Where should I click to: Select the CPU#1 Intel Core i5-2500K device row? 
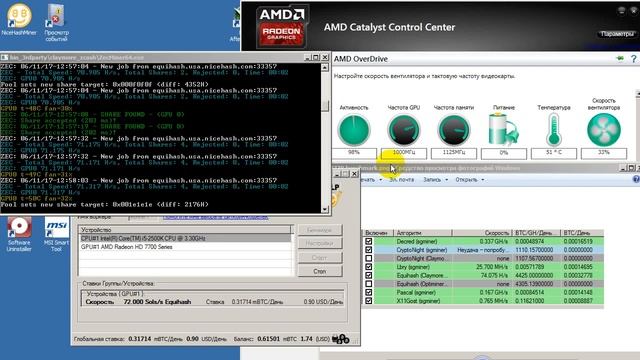pyautogui.click(x=186, y=238)
